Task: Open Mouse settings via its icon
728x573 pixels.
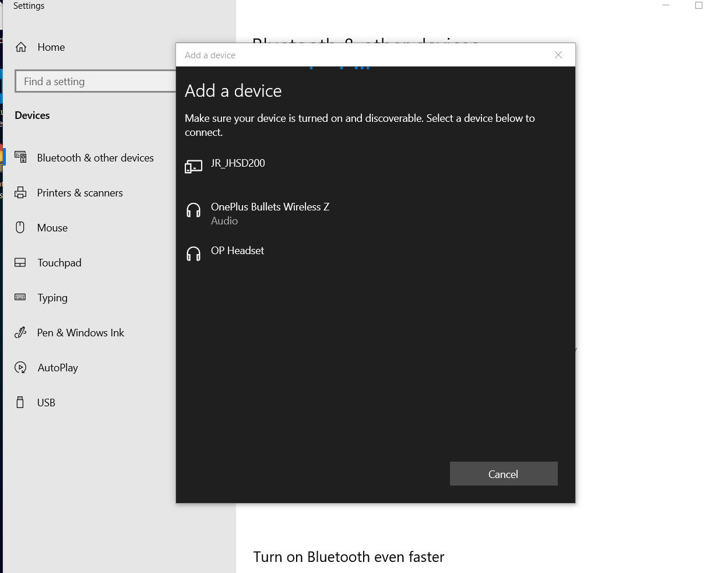Action: [x=20, y=227]
